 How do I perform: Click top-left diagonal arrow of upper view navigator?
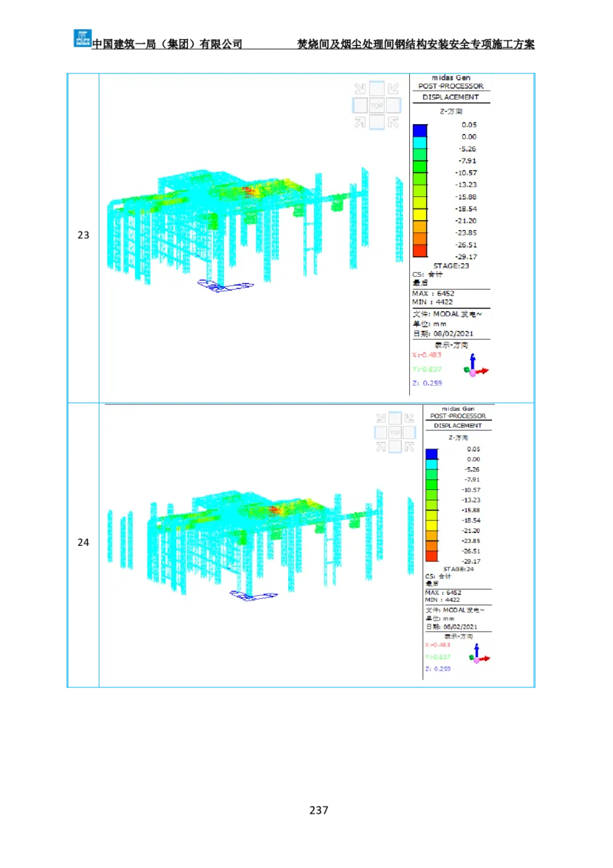pyautogui.click(x=360, y=89)
